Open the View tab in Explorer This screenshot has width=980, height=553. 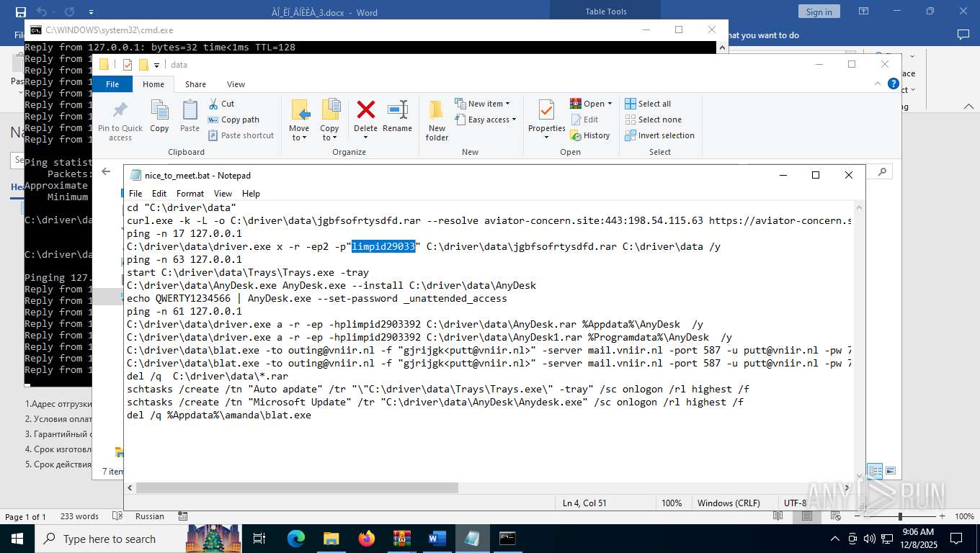(x=236, y=84)
